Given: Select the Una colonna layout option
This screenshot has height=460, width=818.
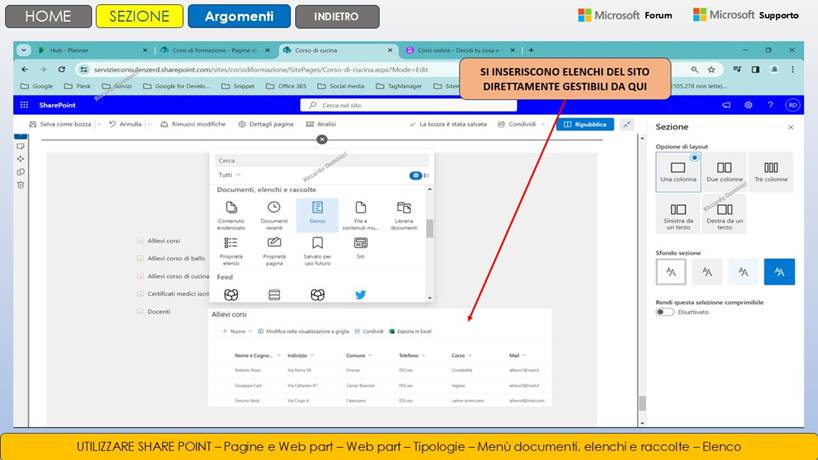Looking at the screenshot, I should click(x=678, y=172).
